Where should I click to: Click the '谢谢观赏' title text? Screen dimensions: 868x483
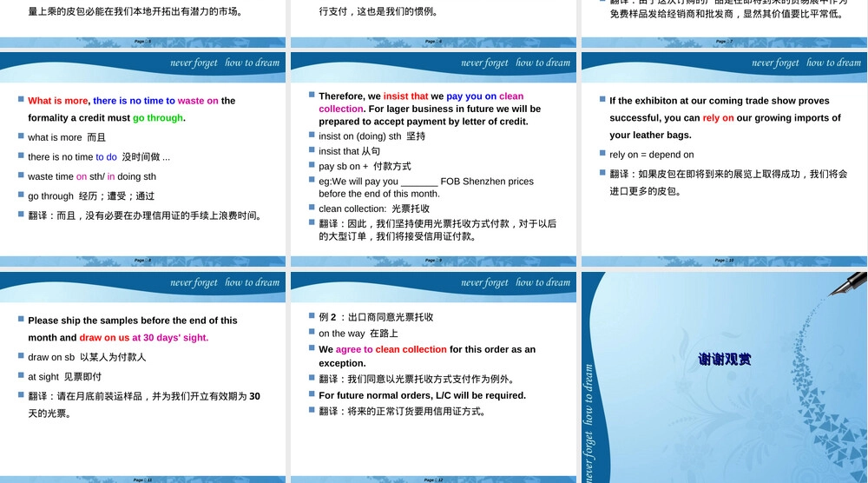(x=724, y=360)
